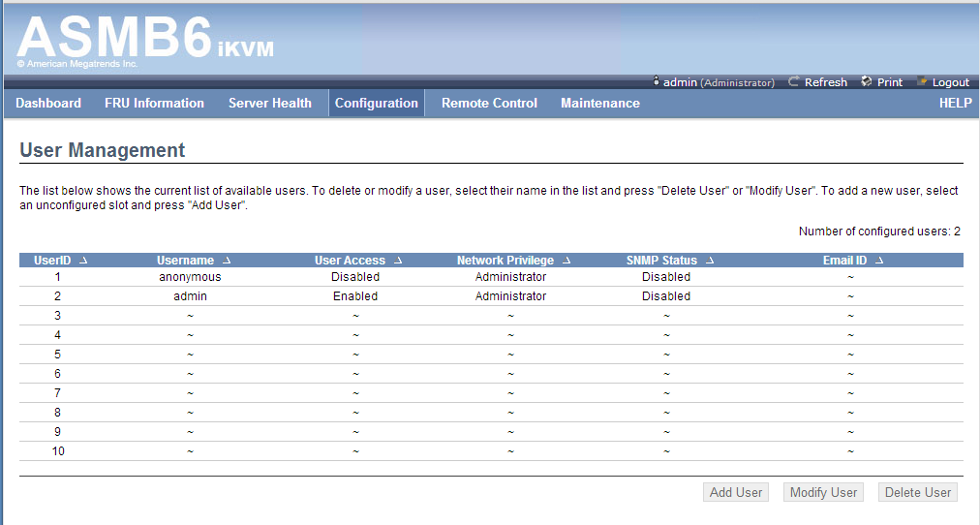Click the Modify User button
The width and height of the screenshot is (980, 525).
point(824,492)
